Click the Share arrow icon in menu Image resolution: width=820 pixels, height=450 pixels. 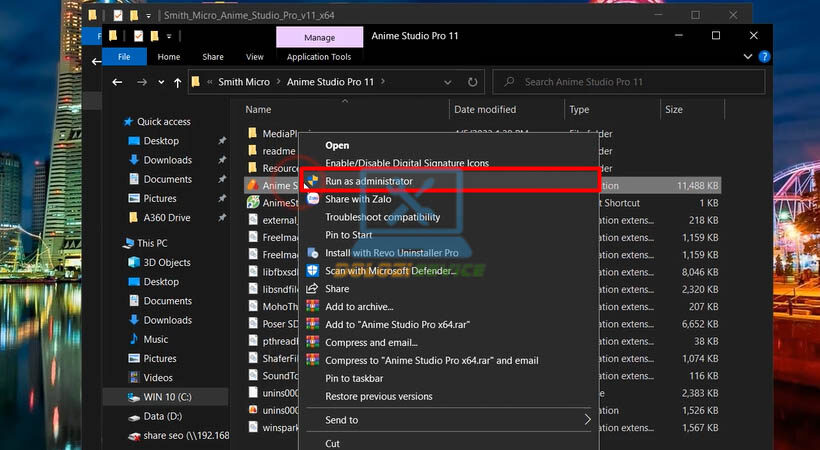point(312,288)
